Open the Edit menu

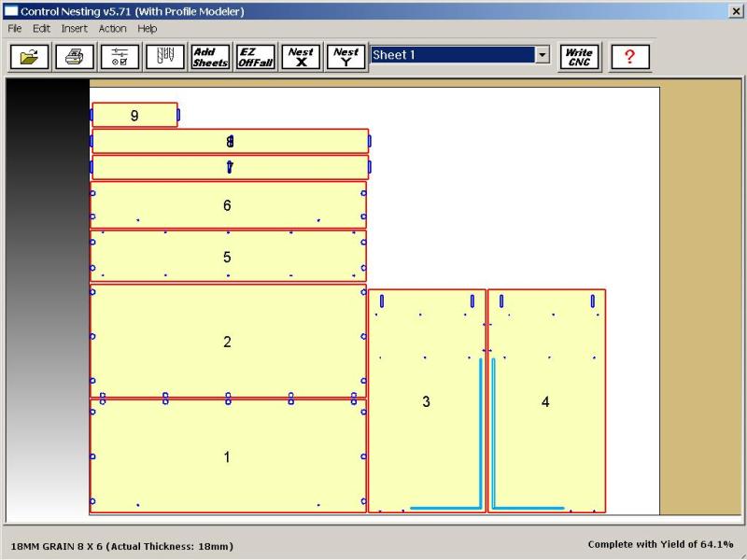41,29
